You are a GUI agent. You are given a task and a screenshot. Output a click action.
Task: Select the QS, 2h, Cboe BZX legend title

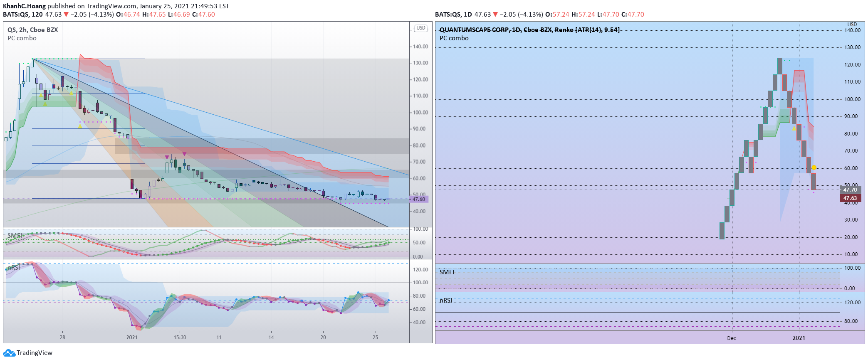pyautogui.click(x=32, y=30)
